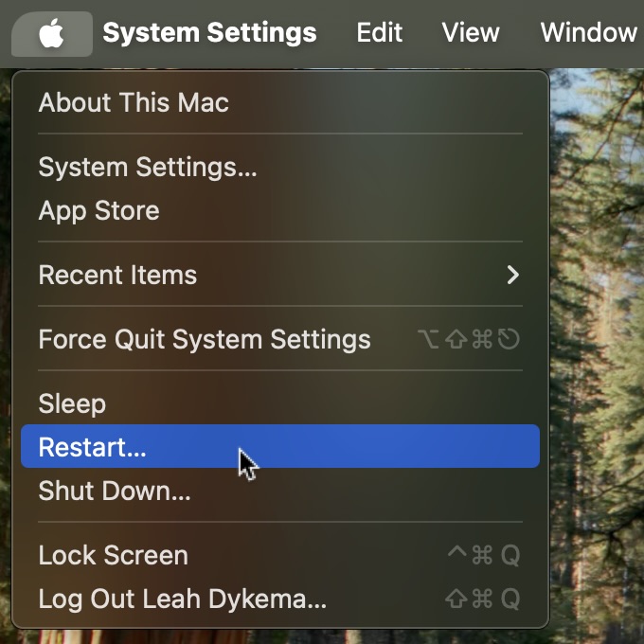The width and height of the screenshot is (644, 644).
Task: Open the Window menu in menu bar
Action: click(x=588, y=33)
